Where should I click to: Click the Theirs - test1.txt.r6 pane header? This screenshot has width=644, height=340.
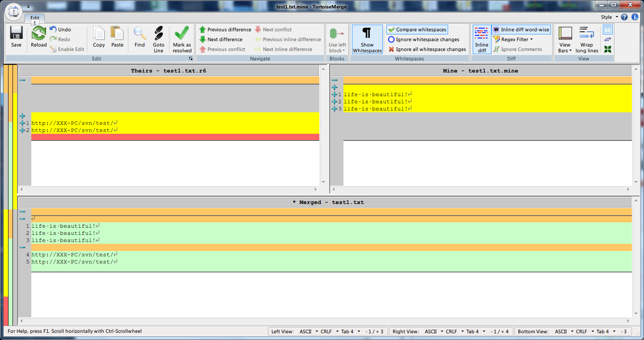[169, 71]
